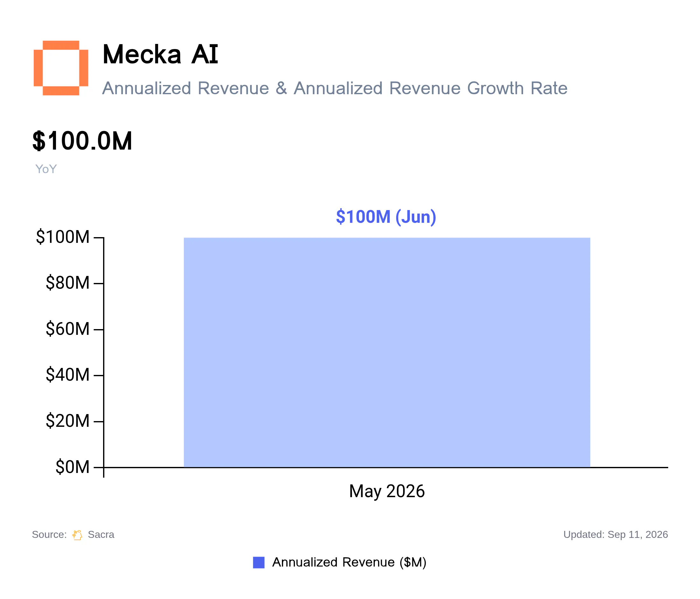This screenshot has width=700, height=599.
Task: Click the $80M y-axis tick label
Action: pyautogui.click(x=67, y=283)
